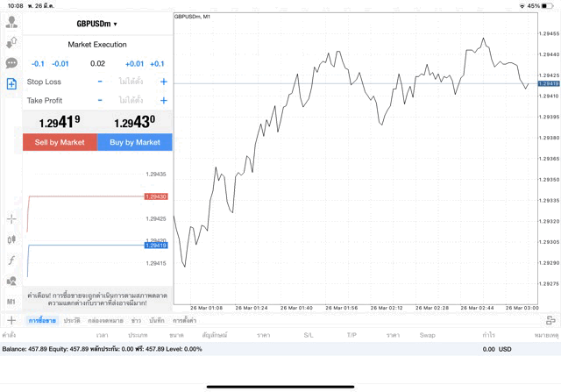Image resolution: width=561 pixels, height=392 pixels.
Task: Open the accounts profile icon
Action: point(11,19)
